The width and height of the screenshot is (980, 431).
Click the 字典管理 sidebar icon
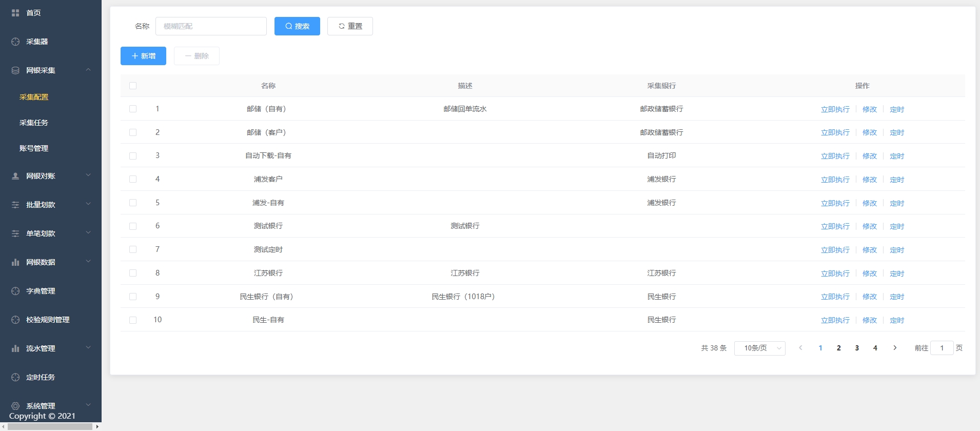pos(15,291)
